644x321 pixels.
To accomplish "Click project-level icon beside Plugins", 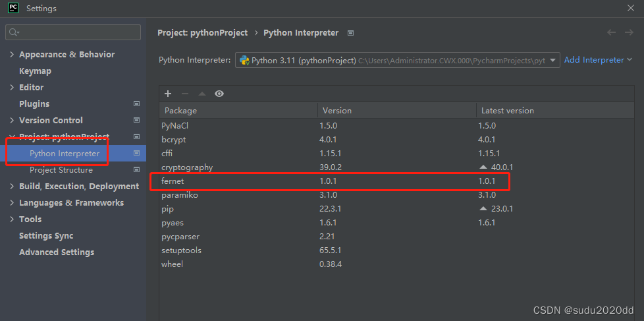I will [137, 103].
